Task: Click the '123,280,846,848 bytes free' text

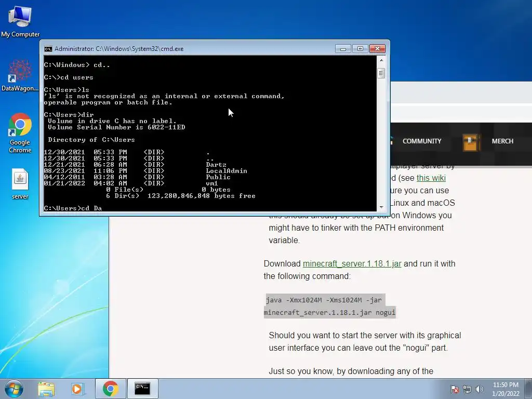Action: 201,196
